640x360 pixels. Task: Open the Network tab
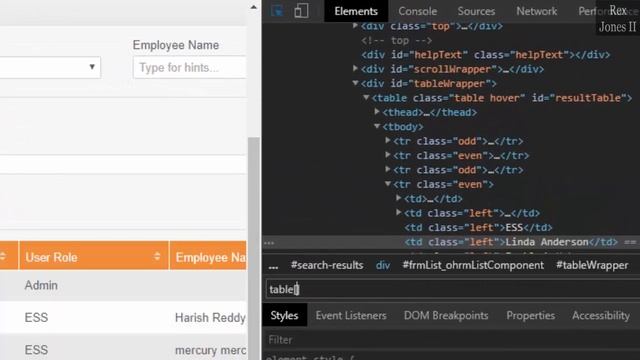pyautogui.click(x=536, y=11)
